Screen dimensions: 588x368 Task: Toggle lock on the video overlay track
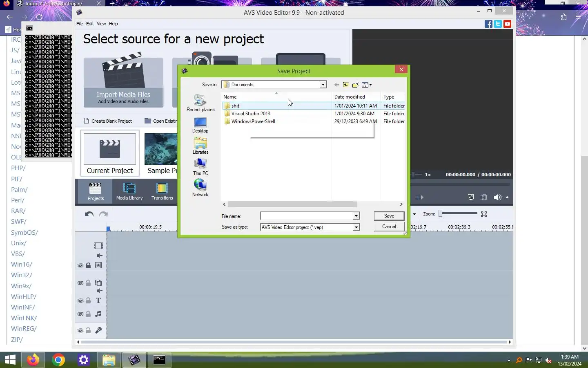coord(88,283)
